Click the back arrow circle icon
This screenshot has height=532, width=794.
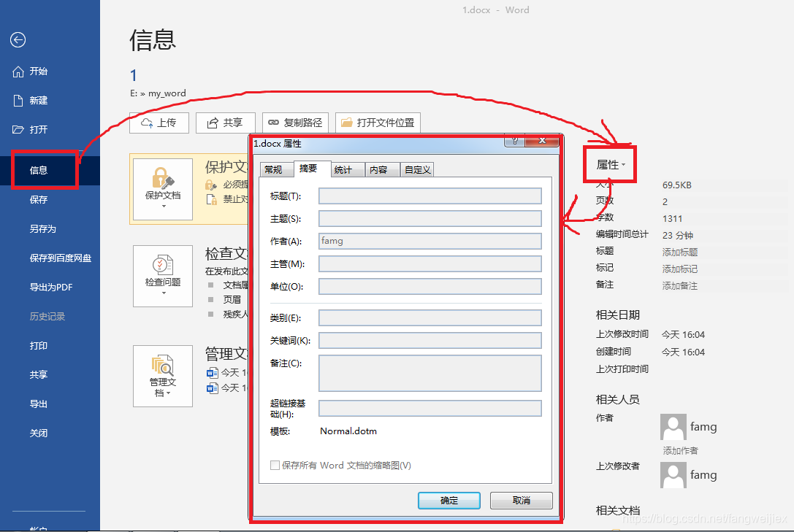[x=18, y=40]
